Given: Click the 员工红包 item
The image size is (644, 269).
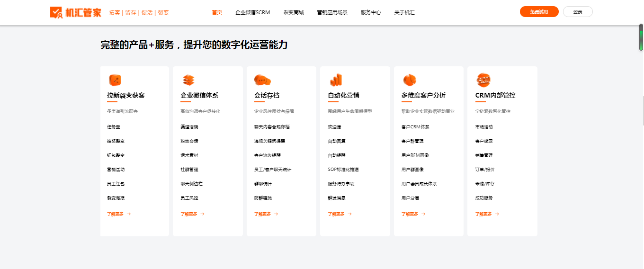Looking at the screenshot, I should (116, 184).
